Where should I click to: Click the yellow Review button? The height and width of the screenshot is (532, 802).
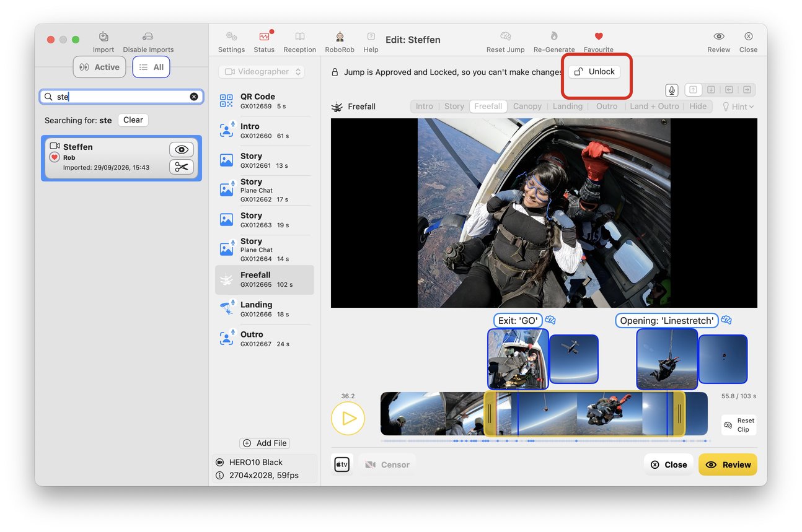(728, 464)
